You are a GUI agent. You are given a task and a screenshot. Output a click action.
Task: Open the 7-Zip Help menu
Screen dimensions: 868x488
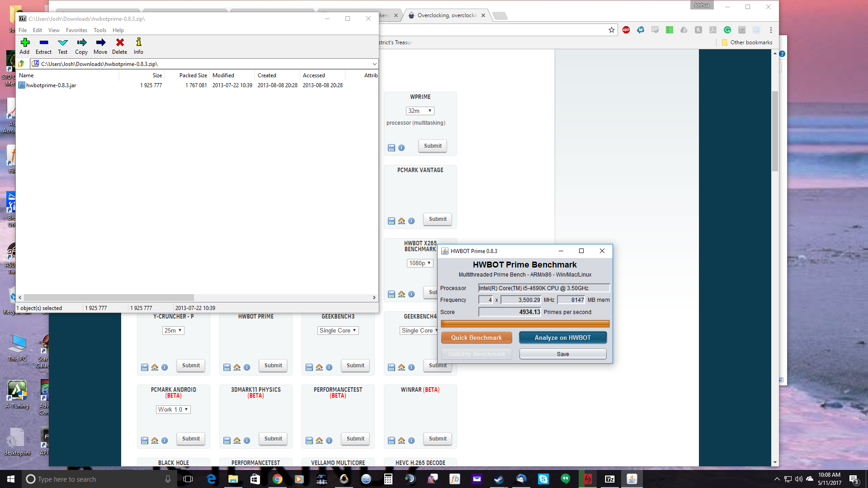118,30
